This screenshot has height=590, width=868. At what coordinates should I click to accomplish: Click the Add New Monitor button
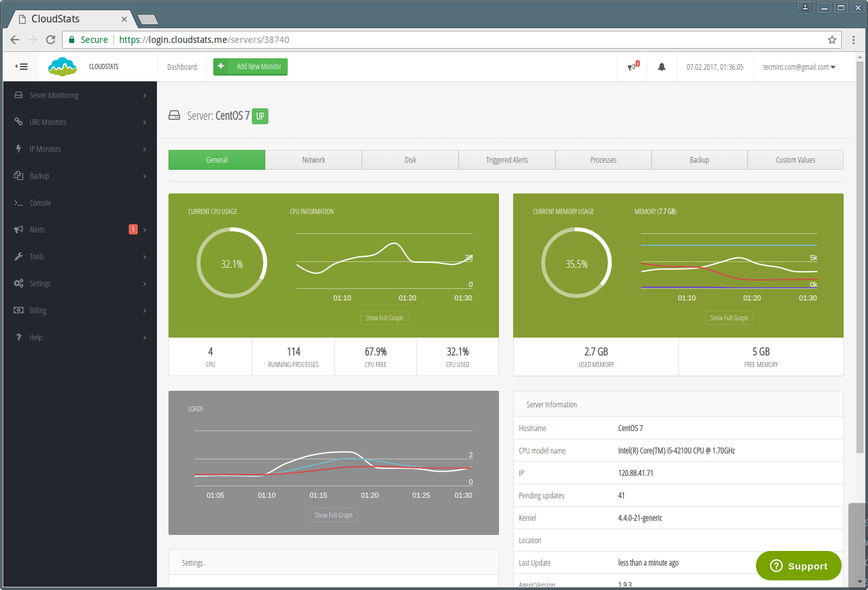pyautogui.click(x=250, y=67)
